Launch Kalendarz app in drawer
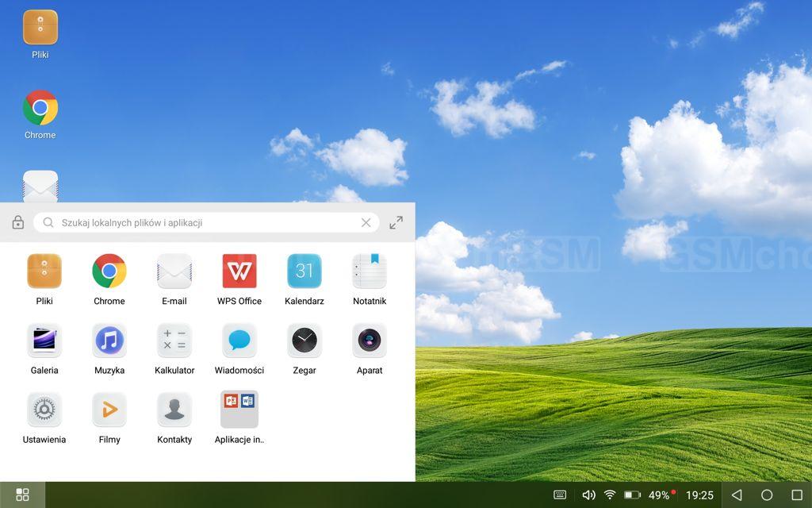Viewport: 812px width, 508px height. pos(304,271)
